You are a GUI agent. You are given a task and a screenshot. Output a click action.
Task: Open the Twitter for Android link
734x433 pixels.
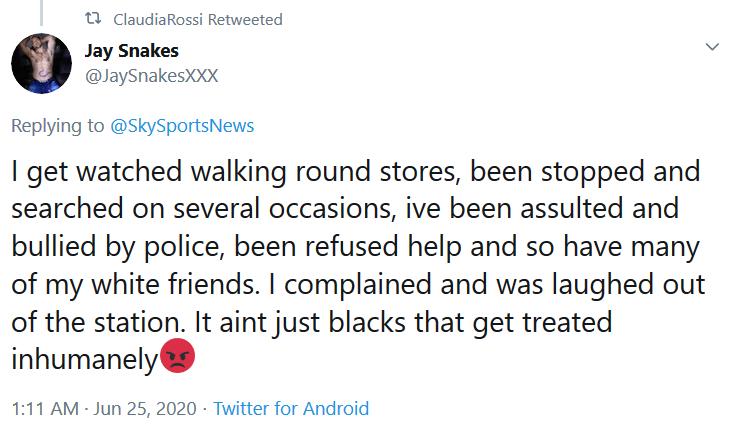(x=291, y=409)
